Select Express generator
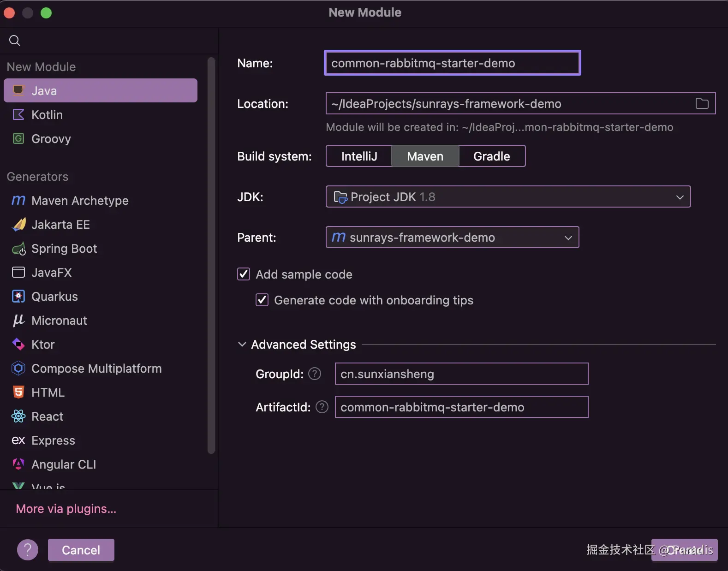The height and width of the screenshot is (571, 728). click(x=101, y=440)
